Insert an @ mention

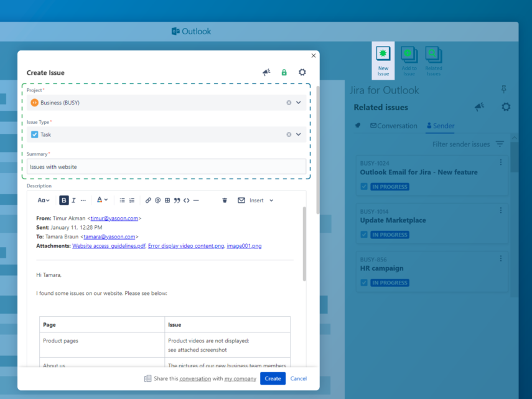[158, 200]
